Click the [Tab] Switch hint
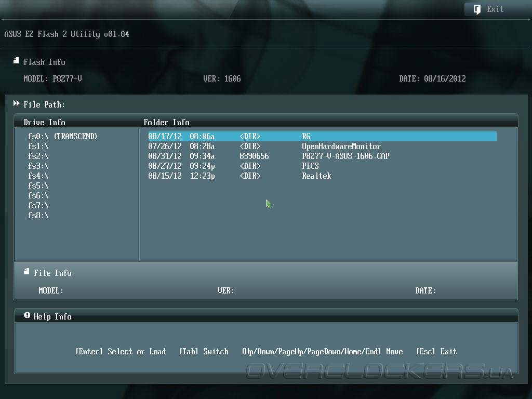The height and width of the screenshot is (399, 532). coord(204,352)
